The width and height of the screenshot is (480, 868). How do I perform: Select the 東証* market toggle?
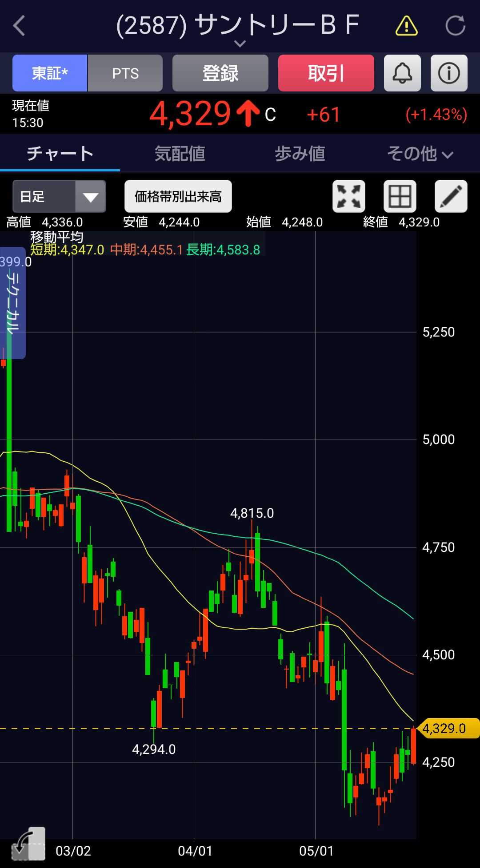[x=50, y=73]
